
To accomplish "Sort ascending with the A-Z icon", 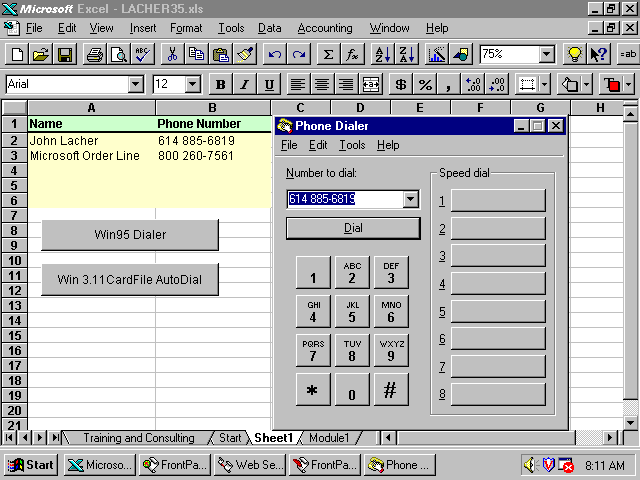I will tap(382, 54).
